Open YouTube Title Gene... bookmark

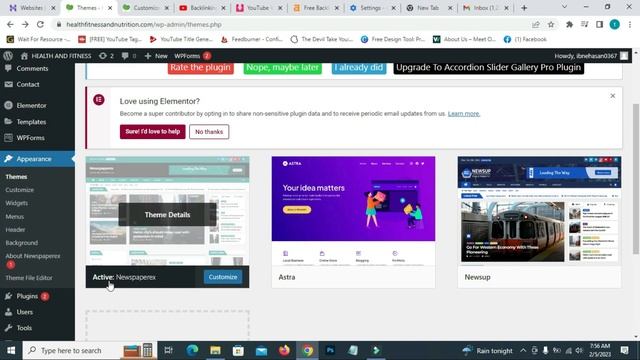click(181, 39)
